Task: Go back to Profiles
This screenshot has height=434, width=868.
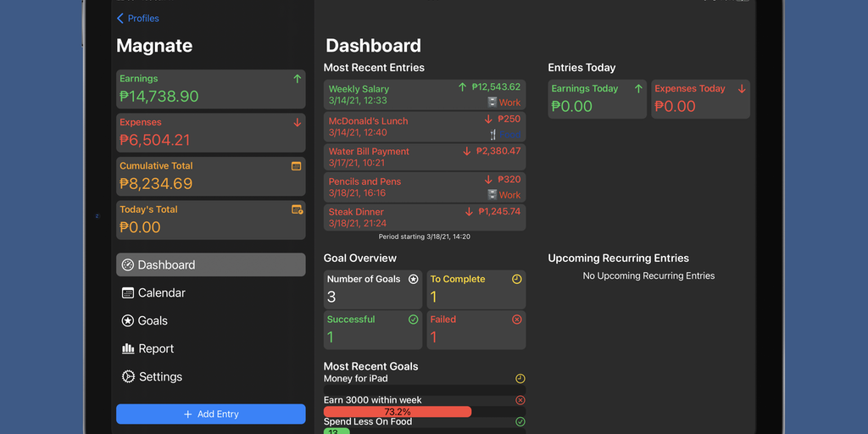Action: pyautogui.click(x=138, y=19)
